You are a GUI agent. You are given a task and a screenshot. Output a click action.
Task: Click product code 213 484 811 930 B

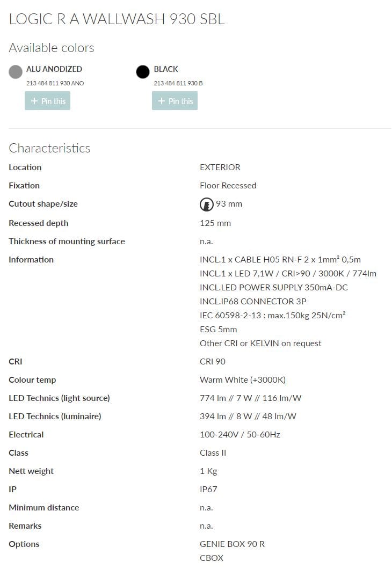point(178,83)
